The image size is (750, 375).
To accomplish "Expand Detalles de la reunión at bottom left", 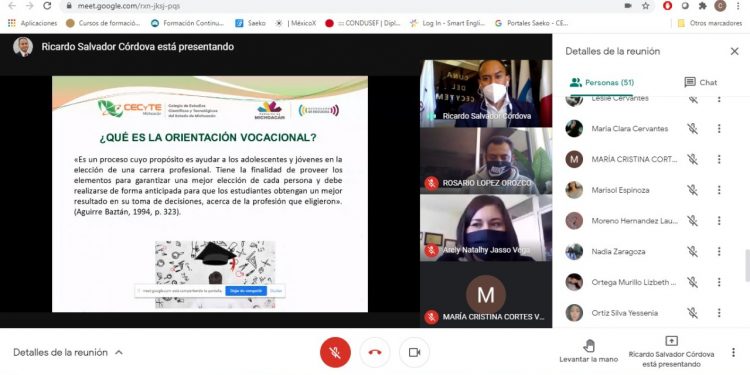I will click(x=68, y=353).
